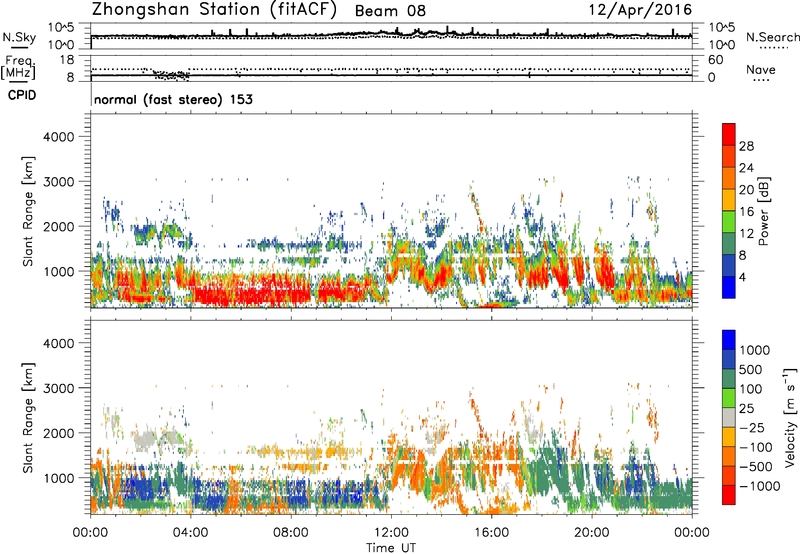Click the "18" frequency axis tick

(67, 60)
